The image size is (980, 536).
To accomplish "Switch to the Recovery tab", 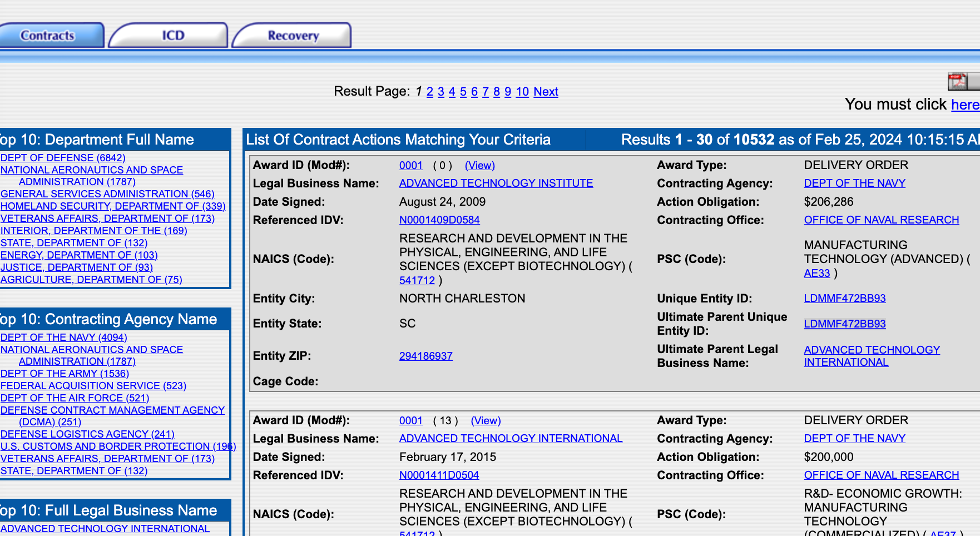I will 292,35.
